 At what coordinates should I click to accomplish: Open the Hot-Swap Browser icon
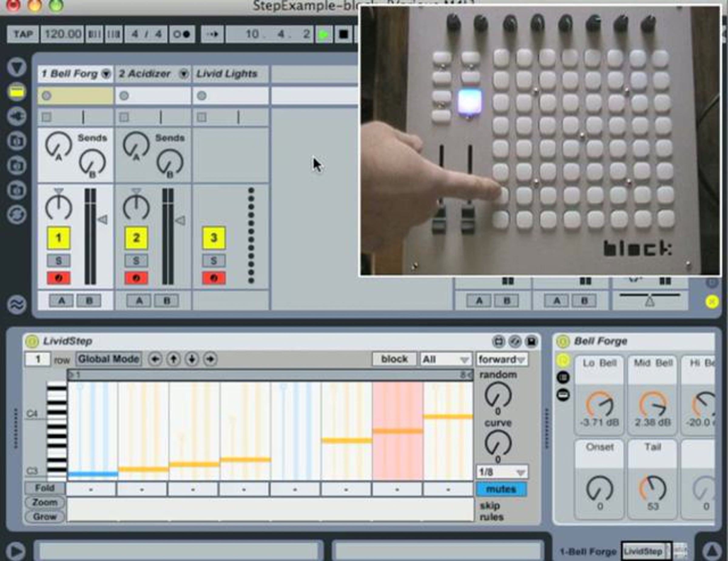coord(17,215)
